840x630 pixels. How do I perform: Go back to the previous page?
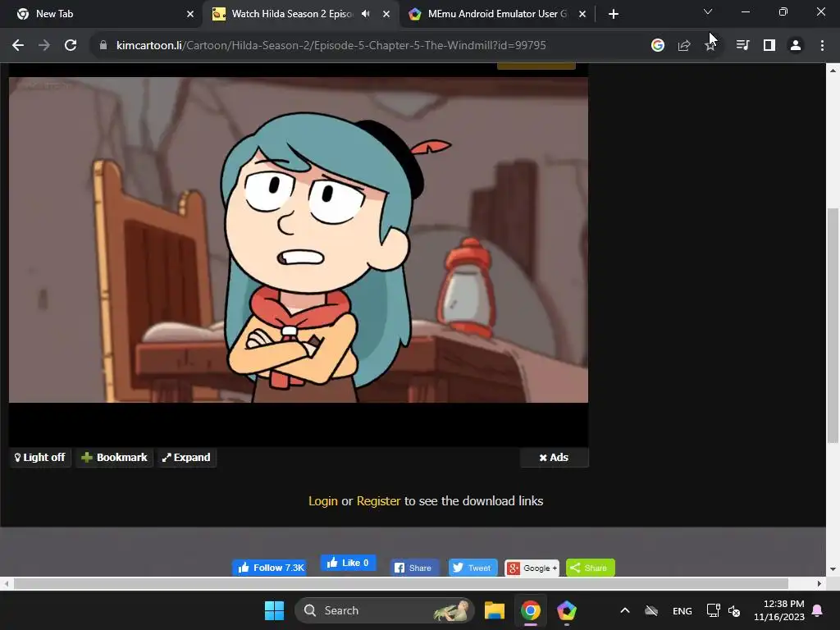[18, 46]
